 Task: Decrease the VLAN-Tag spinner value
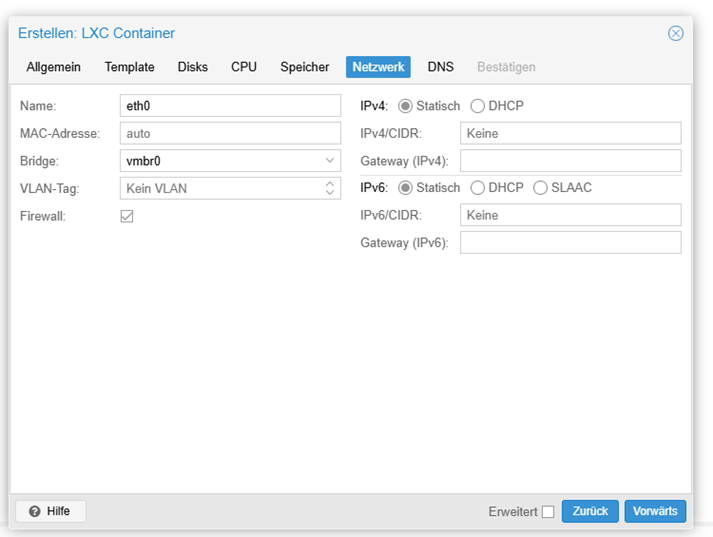(x=330, y=192)
